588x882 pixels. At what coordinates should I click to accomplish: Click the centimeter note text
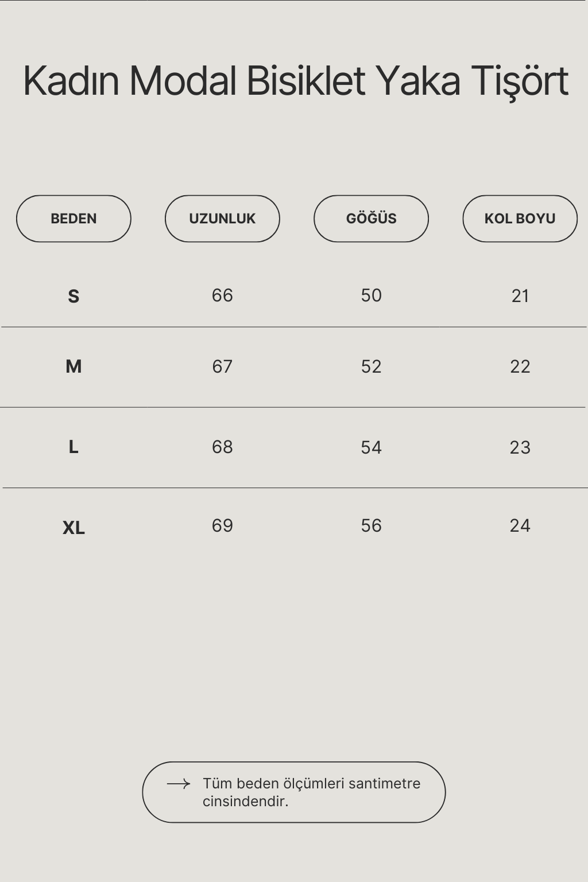[x=311, y=792]
